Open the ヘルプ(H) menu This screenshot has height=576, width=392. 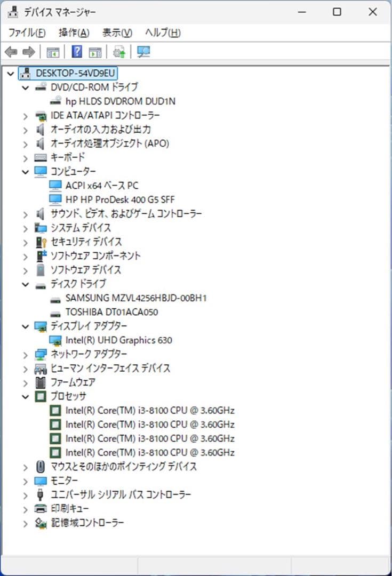[x=163, y=33]
